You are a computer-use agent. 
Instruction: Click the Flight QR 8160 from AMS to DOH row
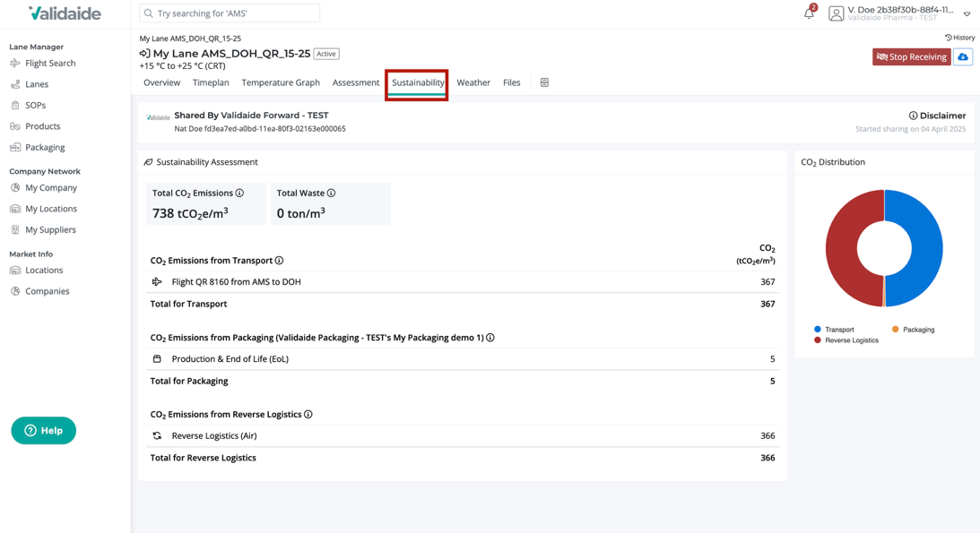click(x=463, y=282)
